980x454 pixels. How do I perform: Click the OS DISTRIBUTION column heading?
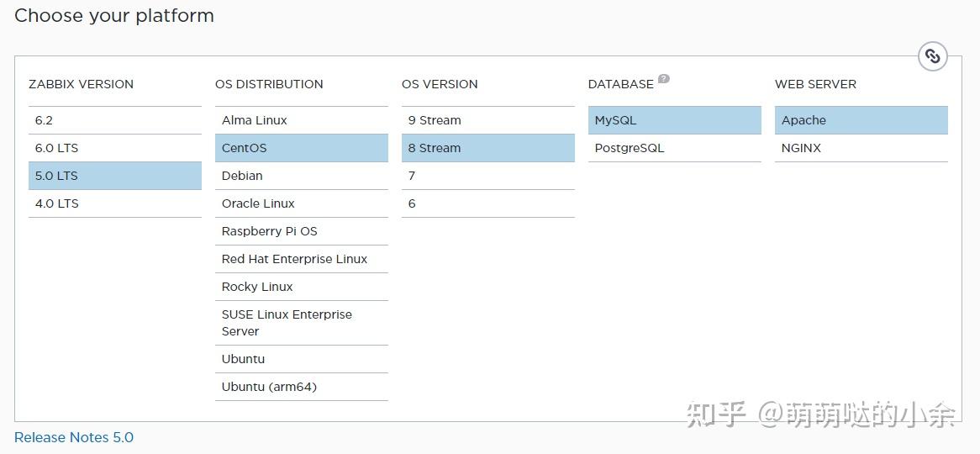pos(270,84)
